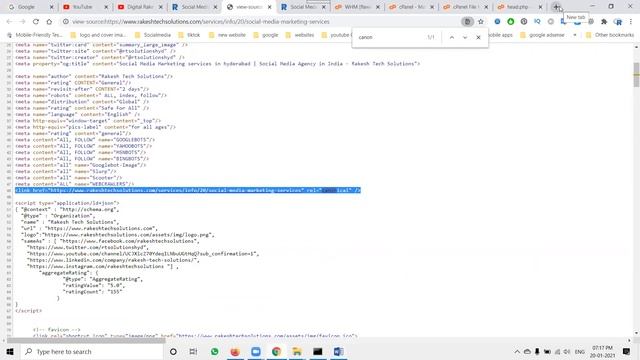
Task: Open WhatsApp from the taskbar
Action: pyautogui.click(x=214, y=351)
